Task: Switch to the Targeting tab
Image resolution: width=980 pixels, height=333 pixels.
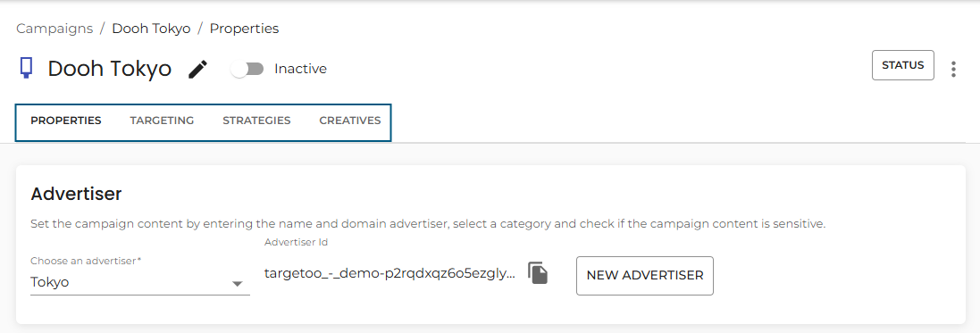Action: tap(162, 121)
